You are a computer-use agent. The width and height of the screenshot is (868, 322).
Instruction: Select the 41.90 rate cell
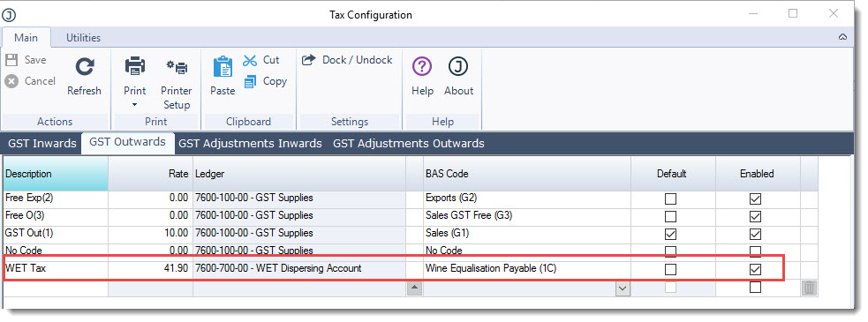(x=150, y=269)
